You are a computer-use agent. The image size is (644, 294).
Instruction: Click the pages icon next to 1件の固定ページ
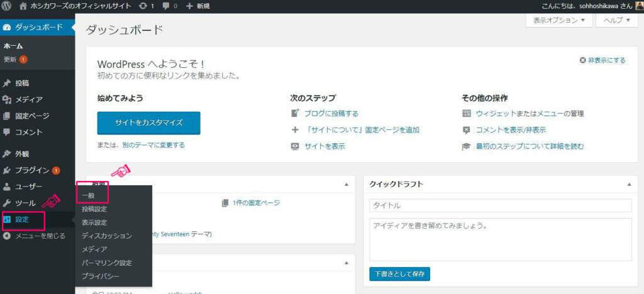tap(225, 203)
